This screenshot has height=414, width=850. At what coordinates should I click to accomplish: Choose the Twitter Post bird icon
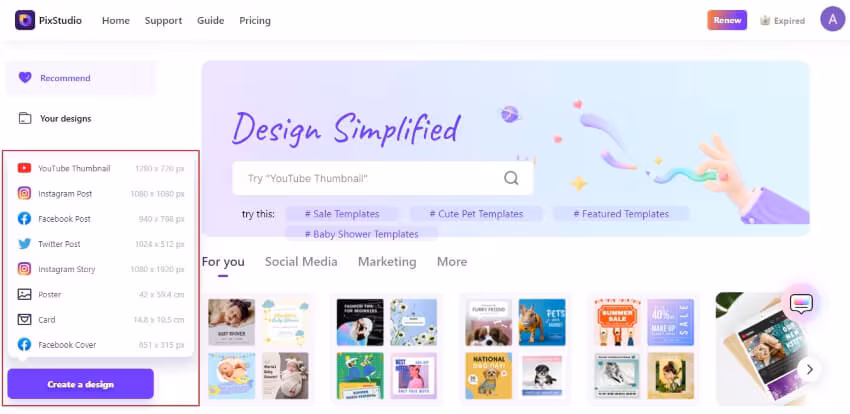pyautogui.click(x=24, y=244)
